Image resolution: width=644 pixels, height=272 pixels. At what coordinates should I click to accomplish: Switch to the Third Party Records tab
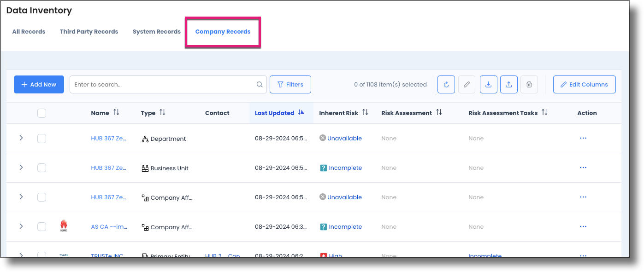pyautogui.click(x=89, y=31)
